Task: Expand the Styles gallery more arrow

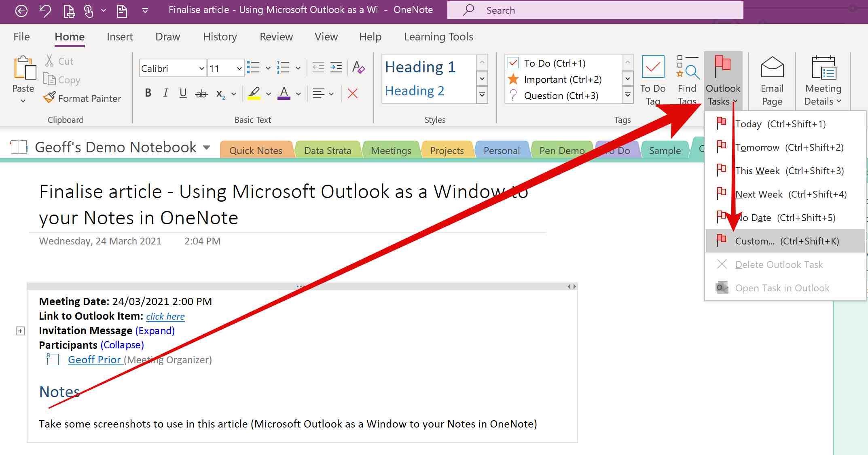Action: coord(482,95)
